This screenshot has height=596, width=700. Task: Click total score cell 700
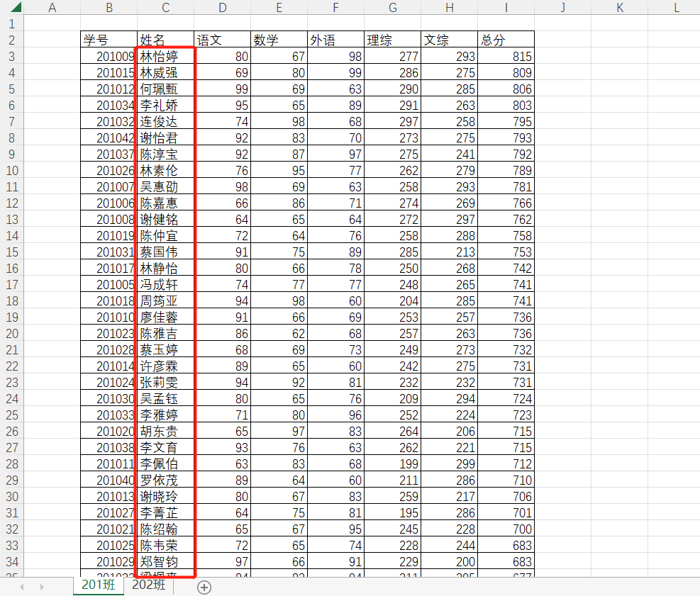[x=506, y=529]
